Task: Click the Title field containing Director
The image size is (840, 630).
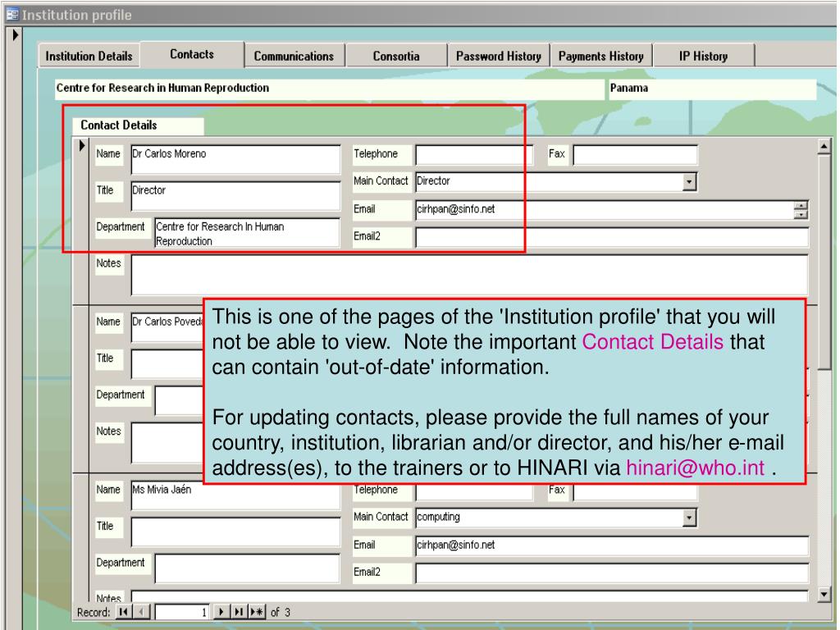Action: pyautogui.click(x=235, y=195)
